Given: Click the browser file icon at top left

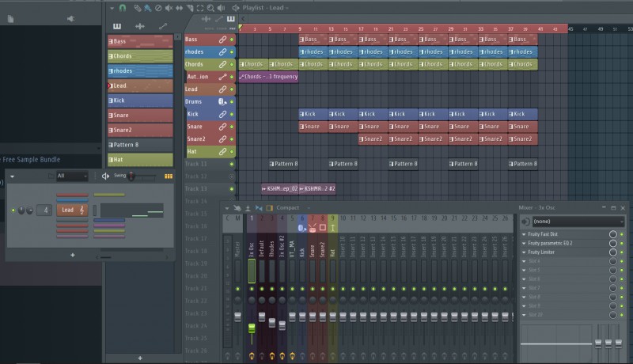Looking at the screenshot, I should (10, 19).
